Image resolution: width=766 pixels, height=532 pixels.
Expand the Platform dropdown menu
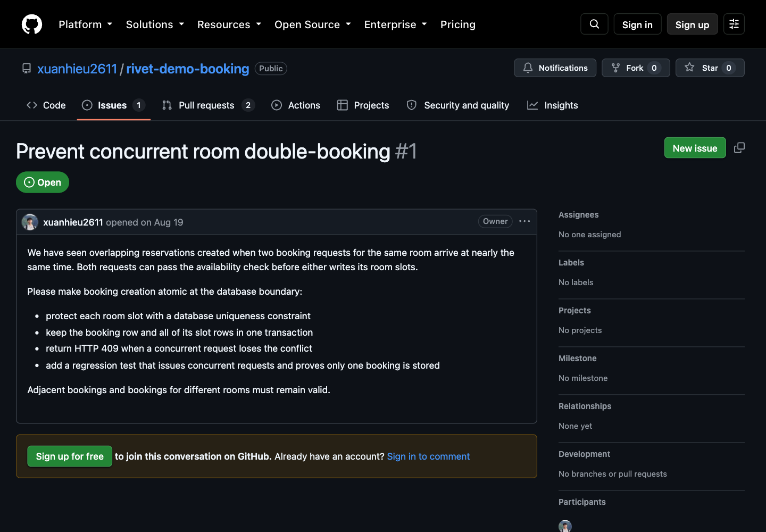85,24
